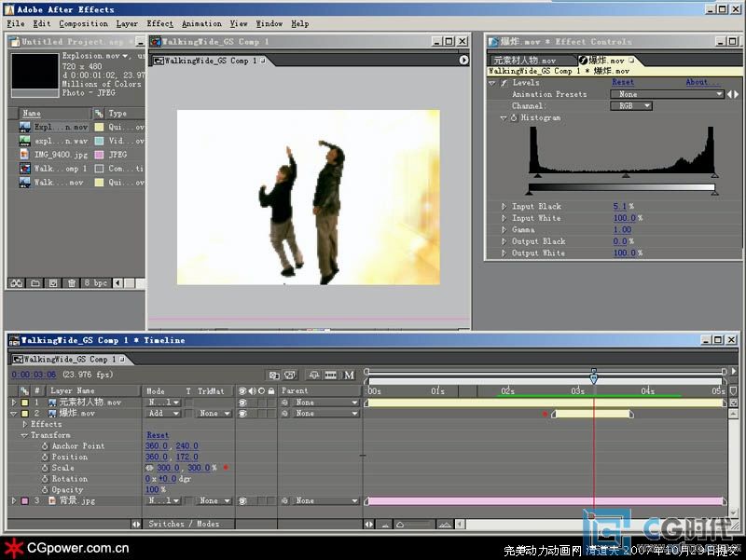
Task: Click the stopwatch beside Rotation
Action: 45,479
